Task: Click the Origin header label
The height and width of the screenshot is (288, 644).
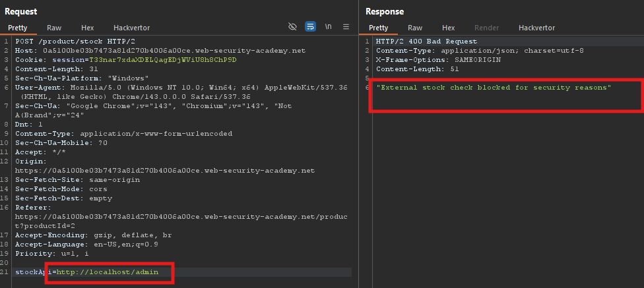Action: [31, 161]
